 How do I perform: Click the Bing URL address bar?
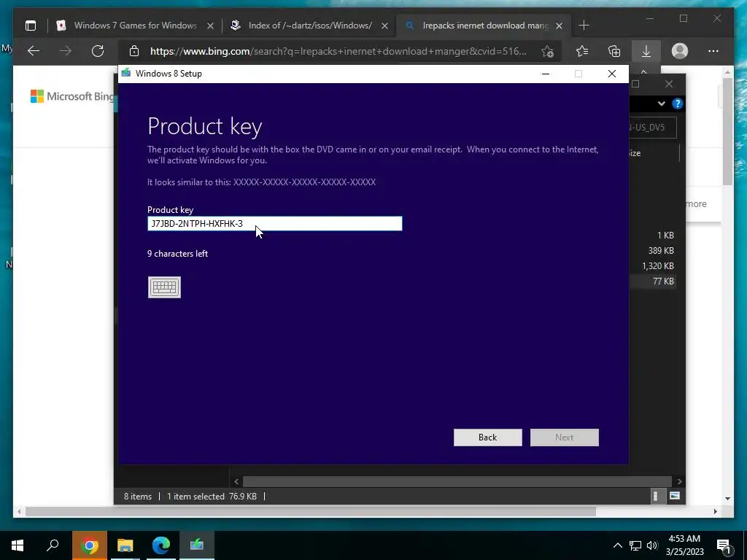[x=338, y=51]
